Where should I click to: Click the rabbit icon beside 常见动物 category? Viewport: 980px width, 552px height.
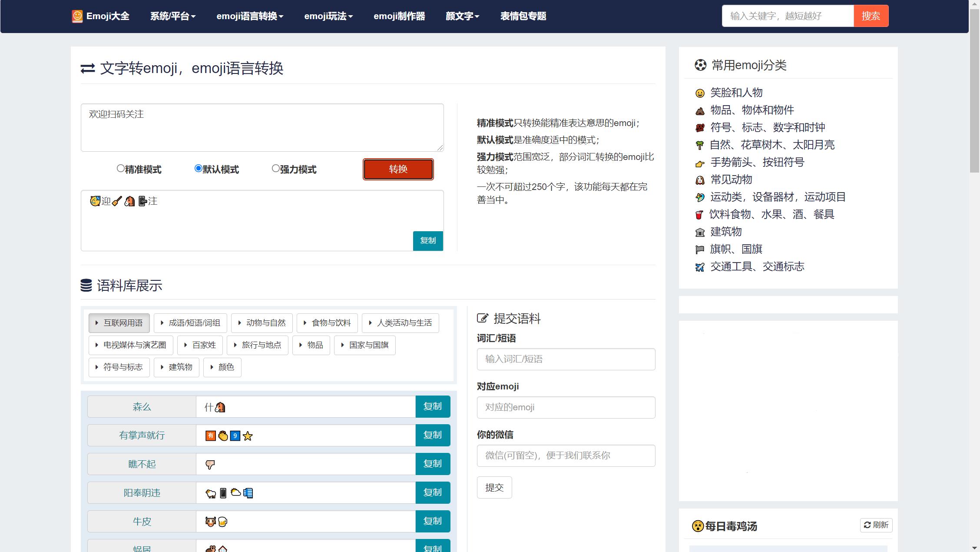click(699, 180)
